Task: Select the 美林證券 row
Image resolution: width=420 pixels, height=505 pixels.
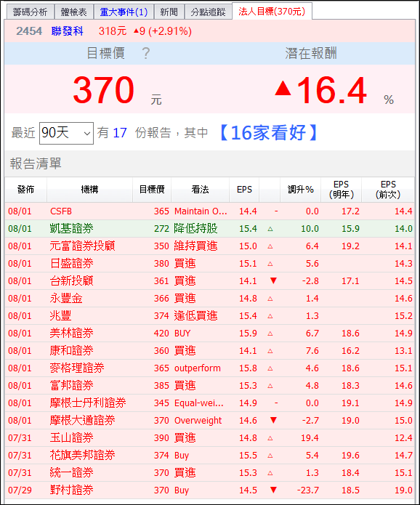Action: (210, 333)
